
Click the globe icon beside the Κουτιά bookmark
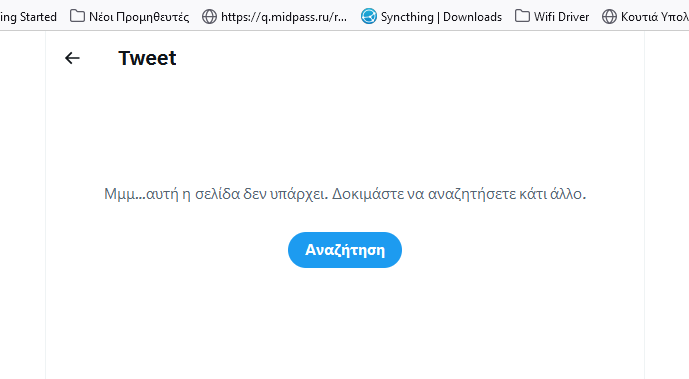coord(609,17)
